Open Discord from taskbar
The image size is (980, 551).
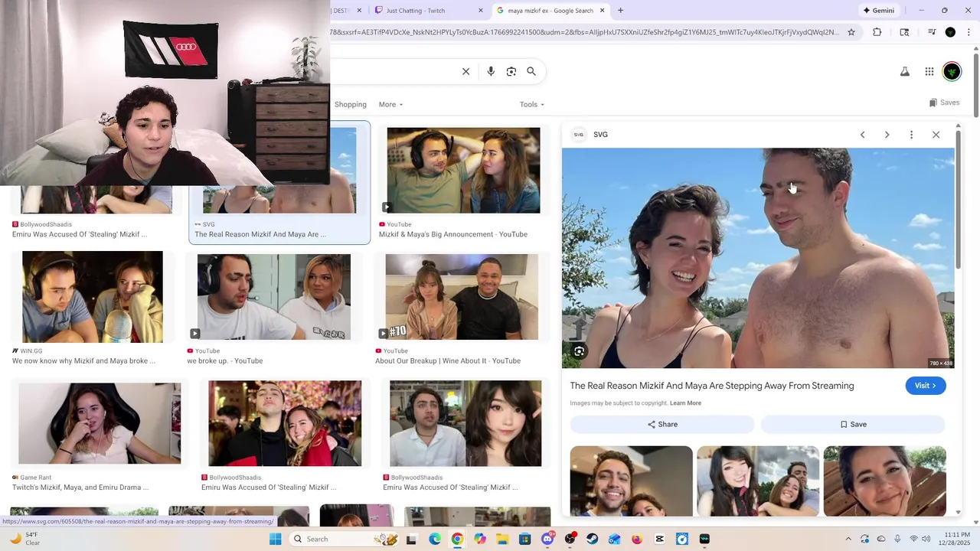click(547, 539)
